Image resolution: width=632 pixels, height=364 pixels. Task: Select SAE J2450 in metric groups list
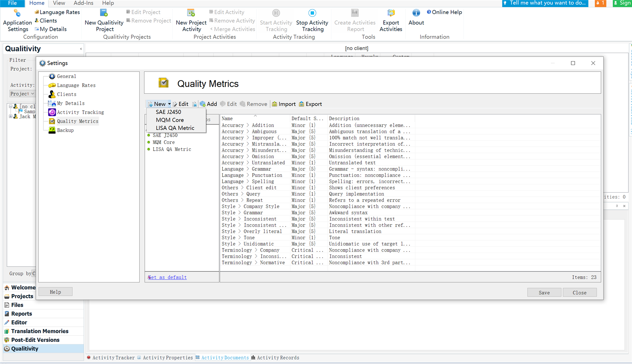(x=165, y=135)
